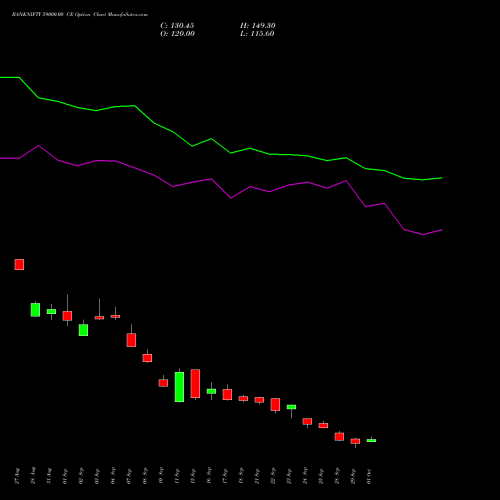Click the 27 Aug date label
Image resolution: width=500 pixels, height=500 pixels.
tap(17, 476)
